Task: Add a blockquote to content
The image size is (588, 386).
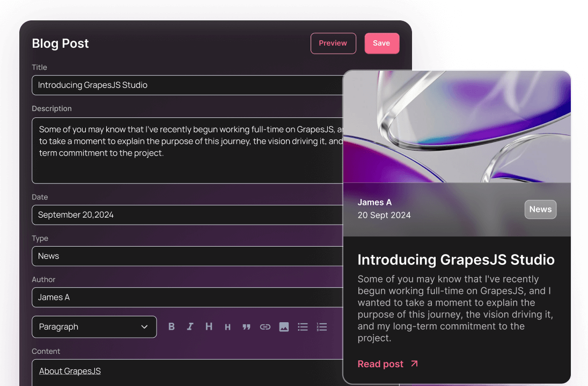Action: 246,327
